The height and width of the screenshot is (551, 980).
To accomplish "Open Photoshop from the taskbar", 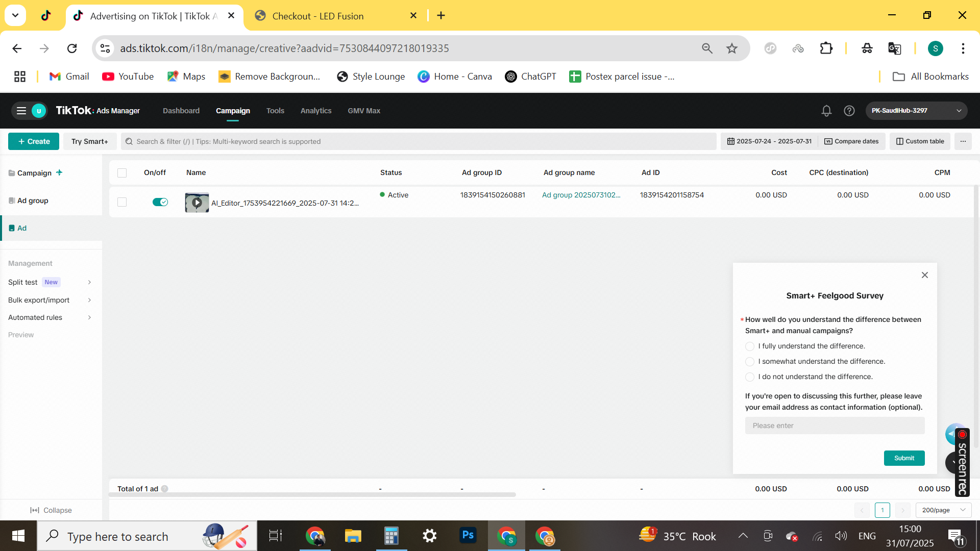I will click(468, 536).
